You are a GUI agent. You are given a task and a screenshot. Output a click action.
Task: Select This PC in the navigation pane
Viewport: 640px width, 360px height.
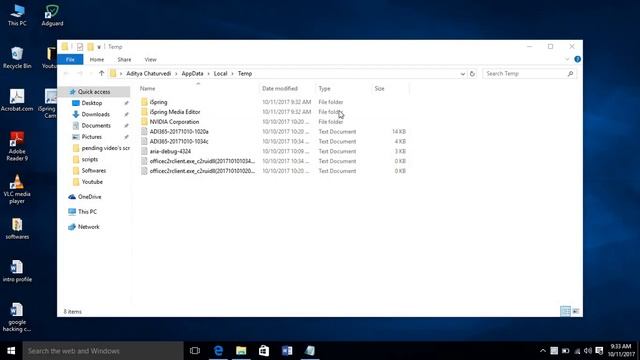click(87, 211)
